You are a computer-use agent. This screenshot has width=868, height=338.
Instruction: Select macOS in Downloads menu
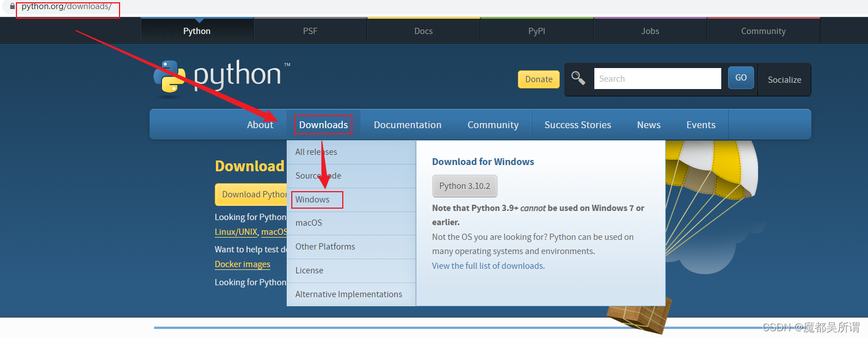(351, 223)
